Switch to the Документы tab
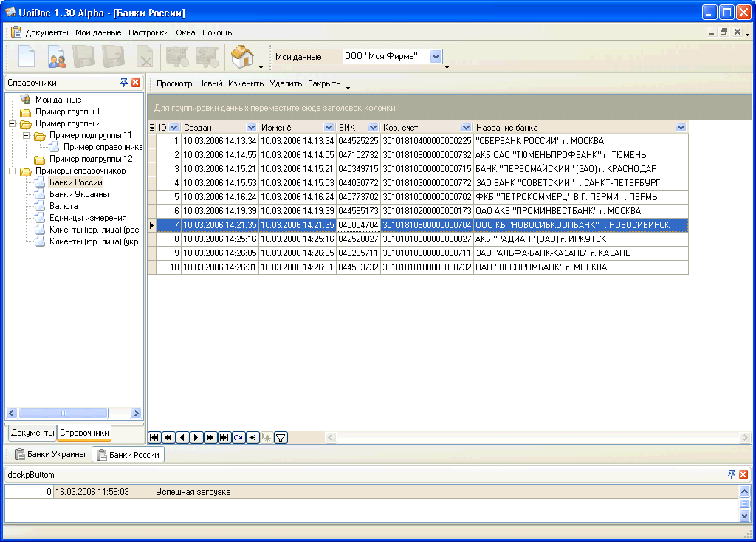This screenshot has width=756, height=542. tap(32, 433)
